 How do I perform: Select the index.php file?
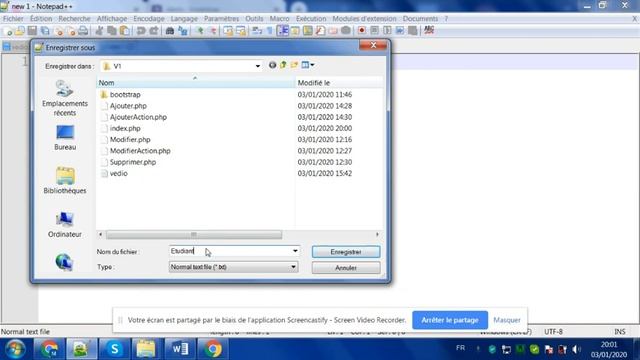(x=125, y=128)
